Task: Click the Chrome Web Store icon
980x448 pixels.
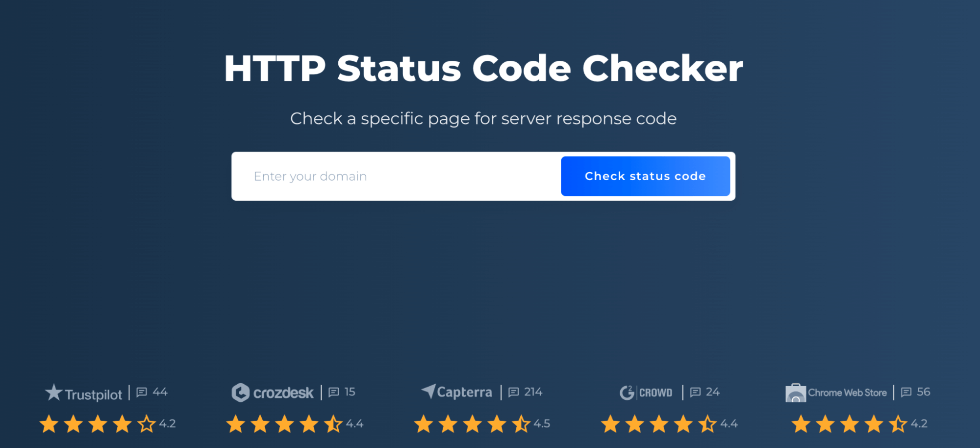Action: [795, 393]
